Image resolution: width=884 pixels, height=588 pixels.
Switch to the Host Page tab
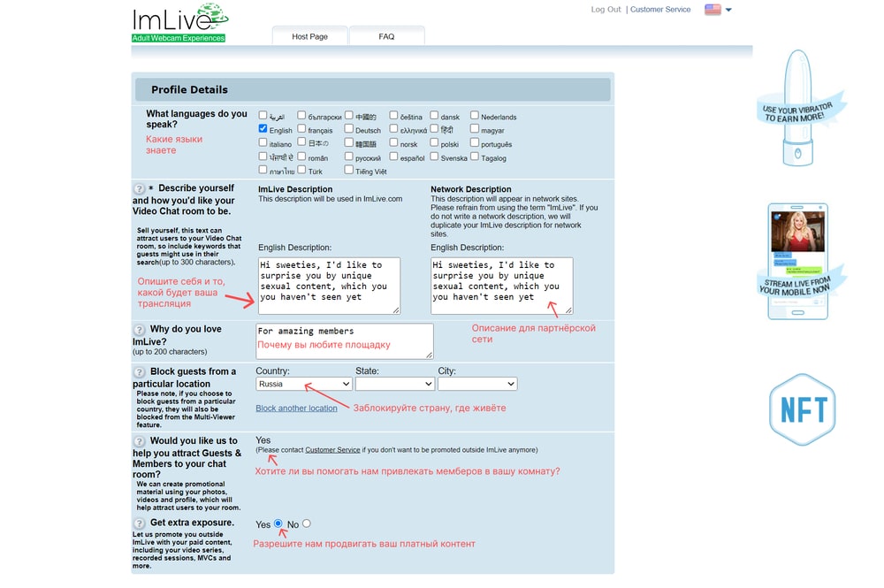tap(309, 36)
